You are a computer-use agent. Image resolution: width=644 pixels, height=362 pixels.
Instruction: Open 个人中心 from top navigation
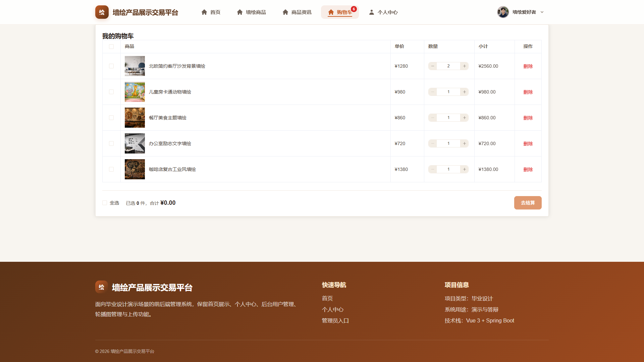(x=383, y=12)
